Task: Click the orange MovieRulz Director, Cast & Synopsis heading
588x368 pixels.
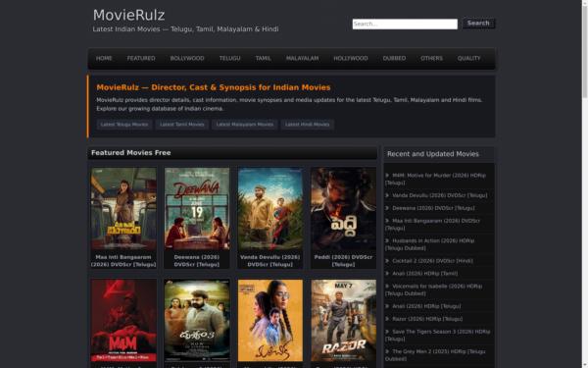Action: [214, 87]
